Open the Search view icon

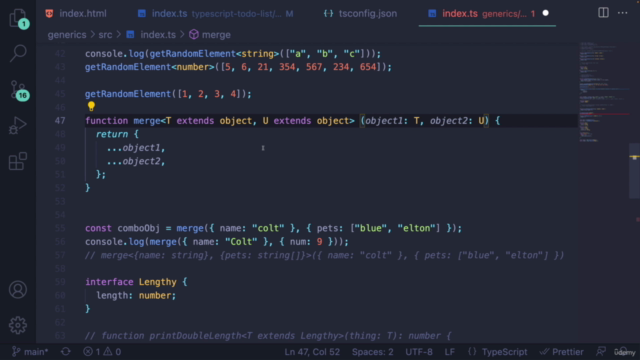coord(18,53)
